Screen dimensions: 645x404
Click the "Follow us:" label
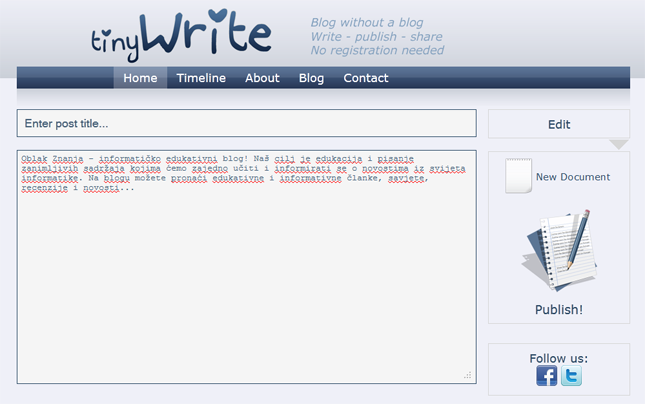coord(559,358)
